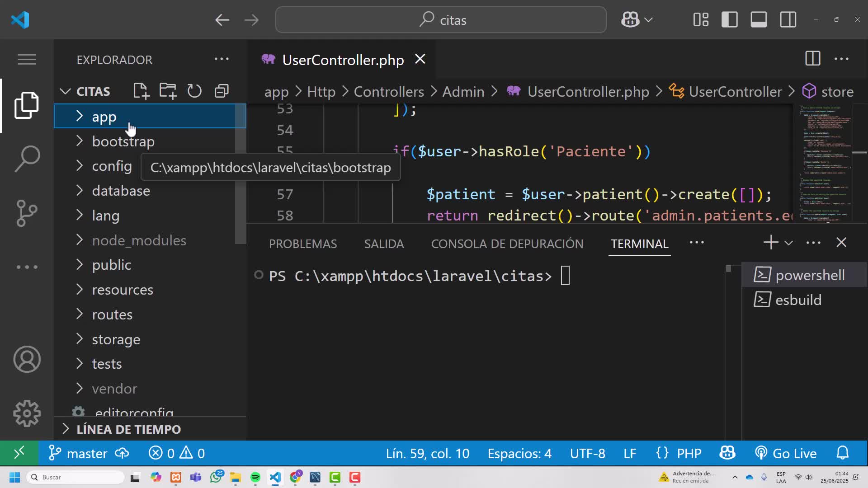Collapse all folders in Explorer
Screen dimensions: 868x488
tap(222, 91)
